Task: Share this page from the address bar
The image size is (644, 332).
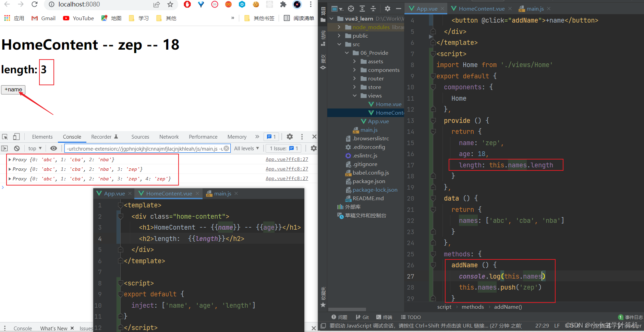Action: [x=157, y=4]
